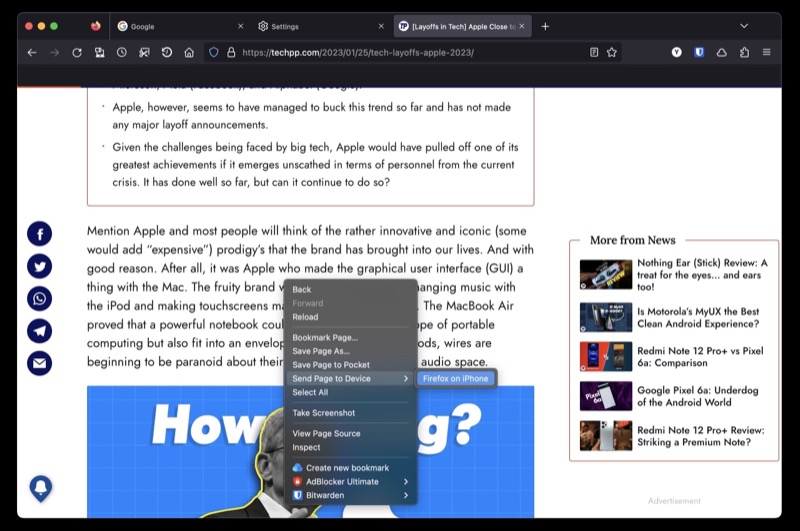Share article on Facebook
The height and width of the screenshot is (531, 800).
point(39,234)
